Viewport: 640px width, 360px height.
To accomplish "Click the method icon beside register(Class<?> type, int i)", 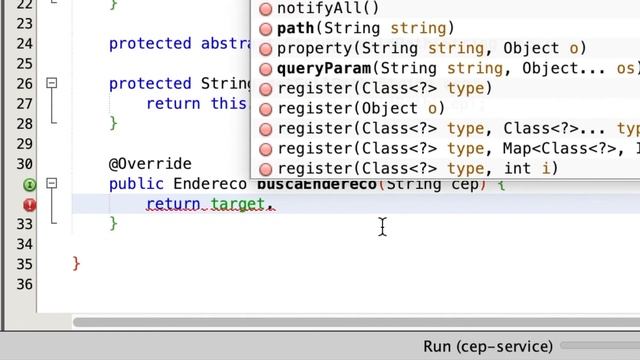I will (266, 169).
